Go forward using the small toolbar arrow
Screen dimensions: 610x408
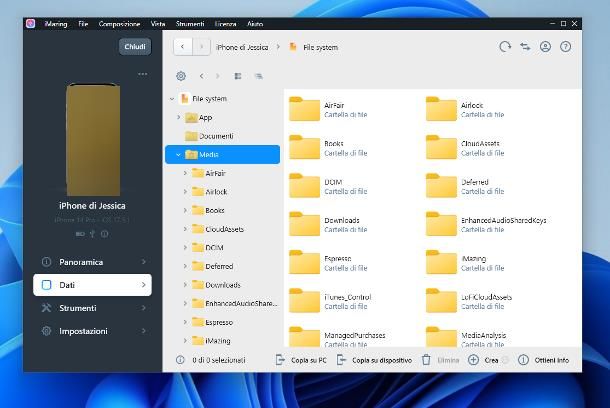217,76
